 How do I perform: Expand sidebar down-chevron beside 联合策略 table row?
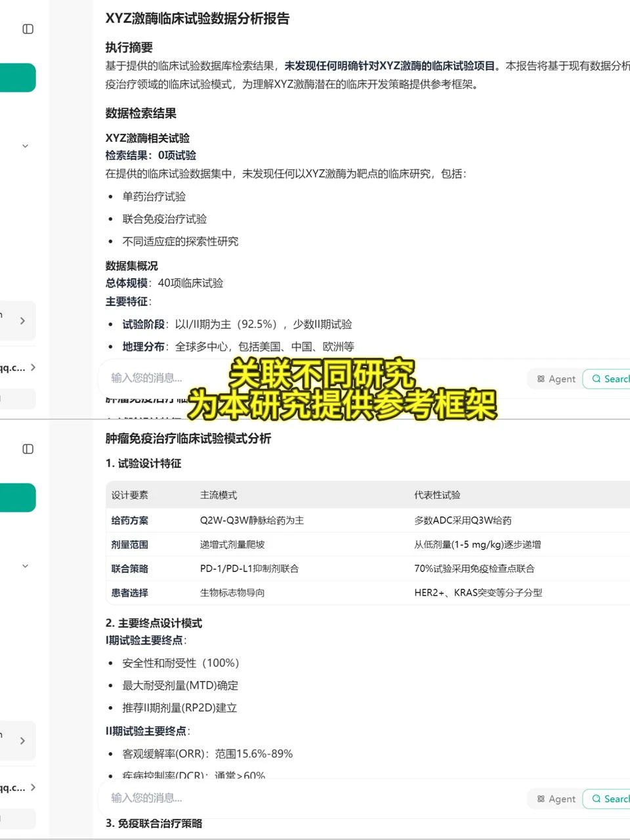click(x=25, y=566)
